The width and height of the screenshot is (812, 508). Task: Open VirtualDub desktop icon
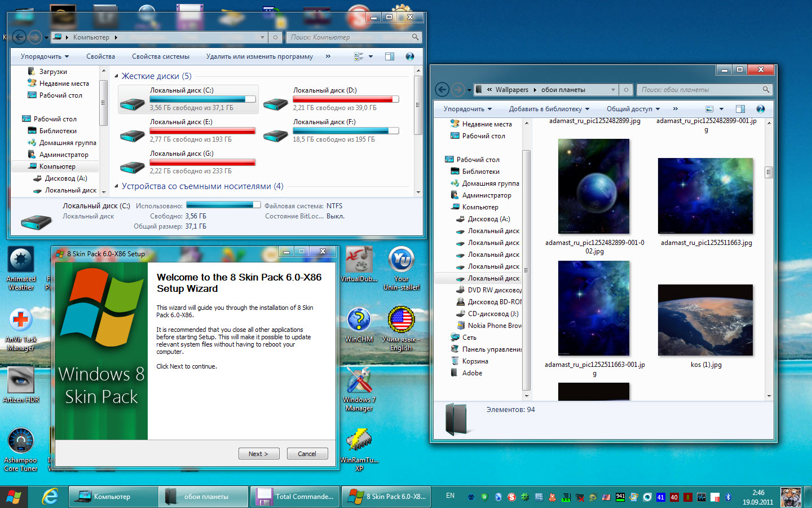[359, 264]
